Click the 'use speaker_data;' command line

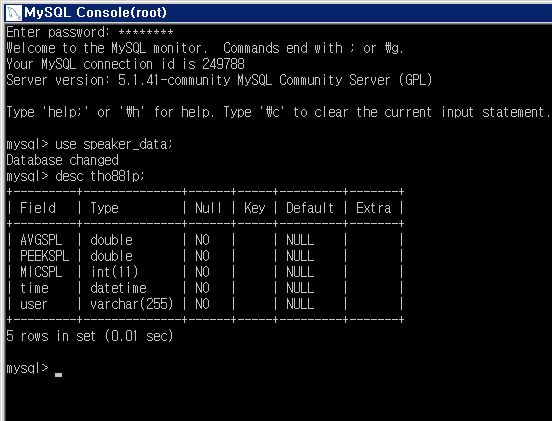tap(89, 145)
